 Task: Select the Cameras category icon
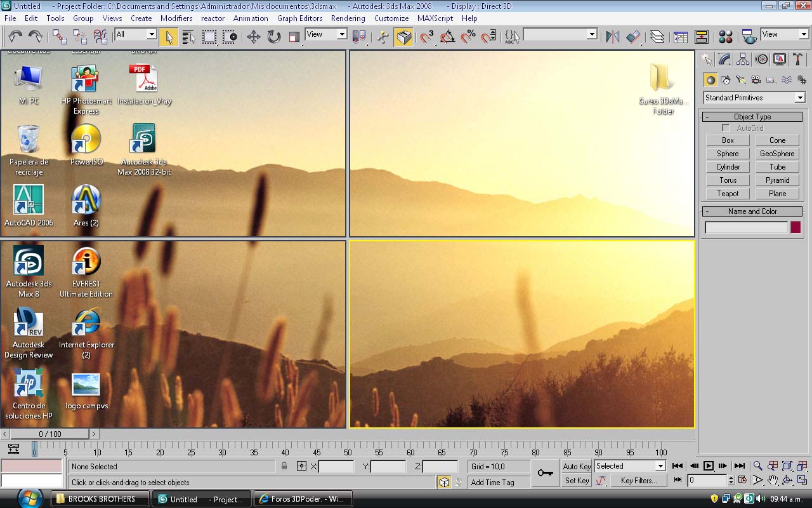pyautogui.click(x=756, y=80)
